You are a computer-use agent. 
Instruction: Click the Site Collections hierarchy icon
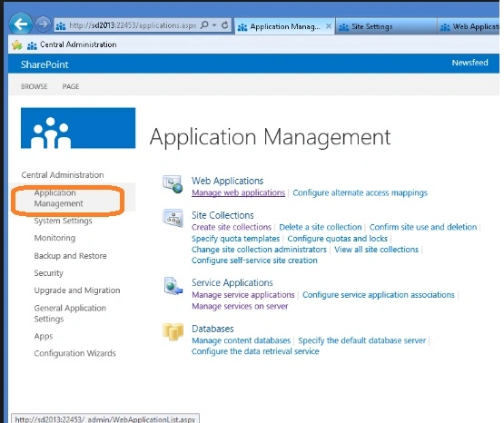click(x=173, y=218)
